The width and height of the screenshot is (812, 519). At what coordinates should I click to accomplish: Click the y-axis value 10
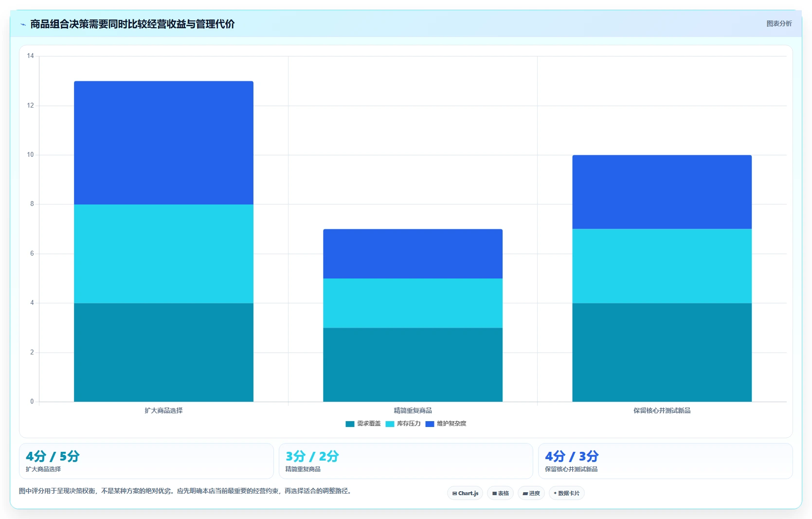click(30, 155)
